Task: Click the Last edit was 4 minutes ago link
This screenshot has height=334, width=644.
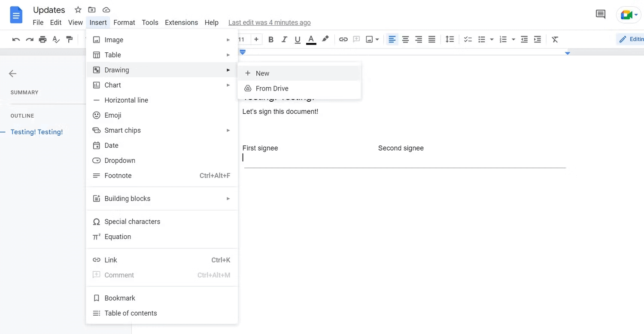Action: pyautogui.click(x=269, y=22)
